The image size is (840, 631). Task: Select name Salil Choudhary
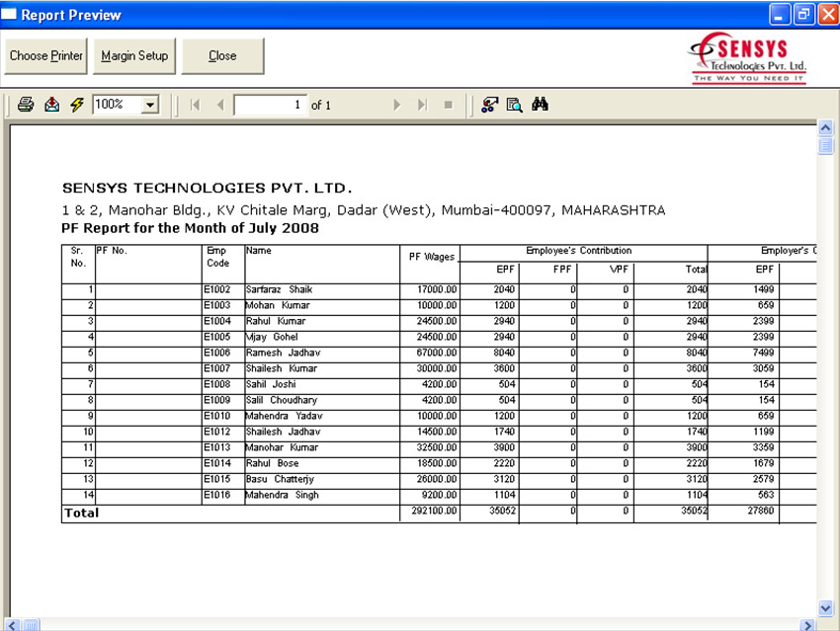coord(282,400)
